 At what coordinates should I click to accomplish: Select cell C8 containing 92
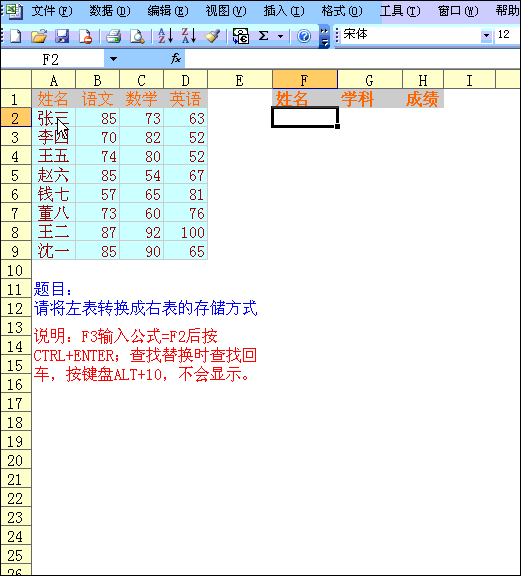[141, 232]
